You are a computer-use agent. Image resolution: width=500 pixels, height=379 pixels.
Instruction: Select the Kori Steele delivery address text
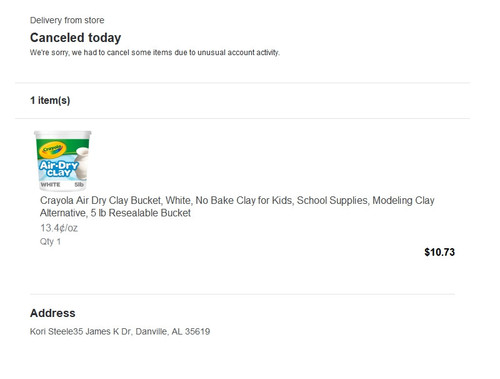point(120,332)
